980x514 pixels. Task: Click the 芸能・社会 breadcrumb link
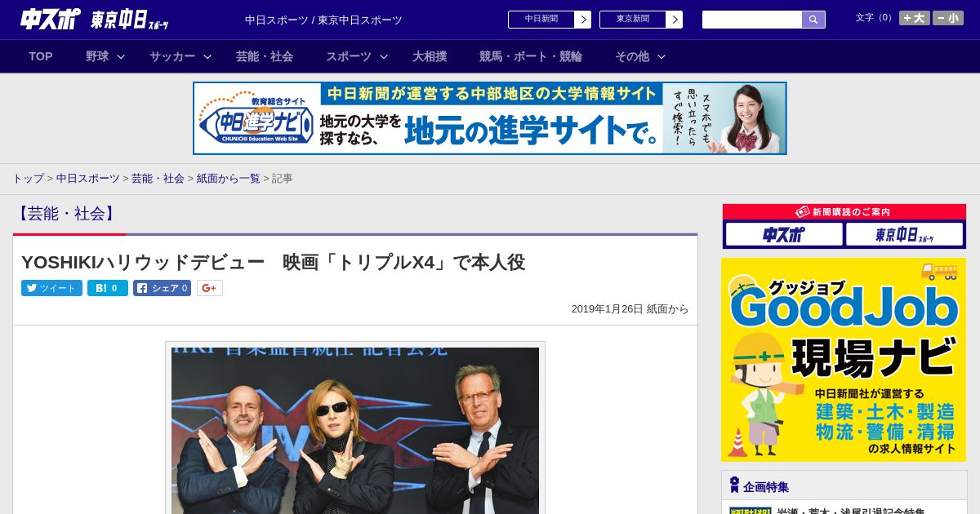point(158,178)
